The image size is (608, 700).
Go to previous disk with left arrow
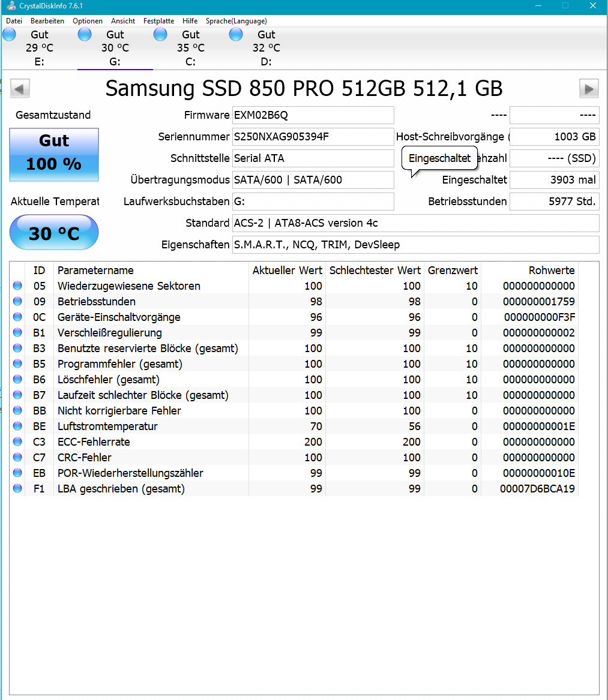click(x=20, y=88)
